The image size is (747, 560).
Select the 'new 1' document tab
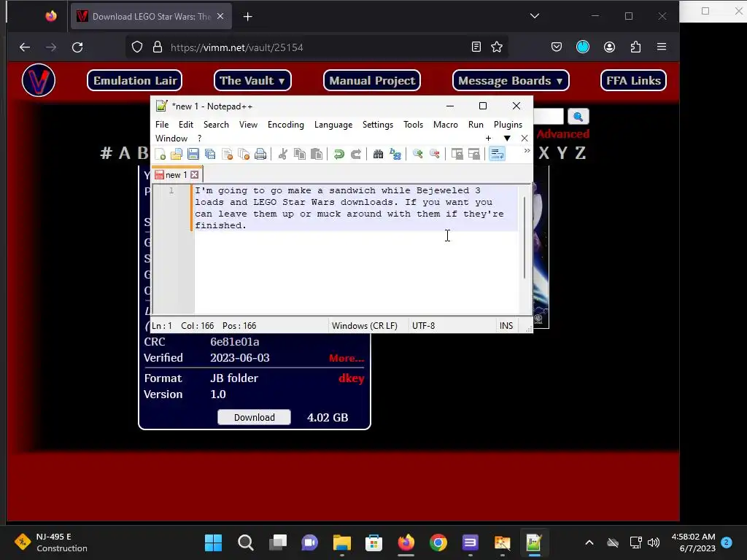coord(177,175)
